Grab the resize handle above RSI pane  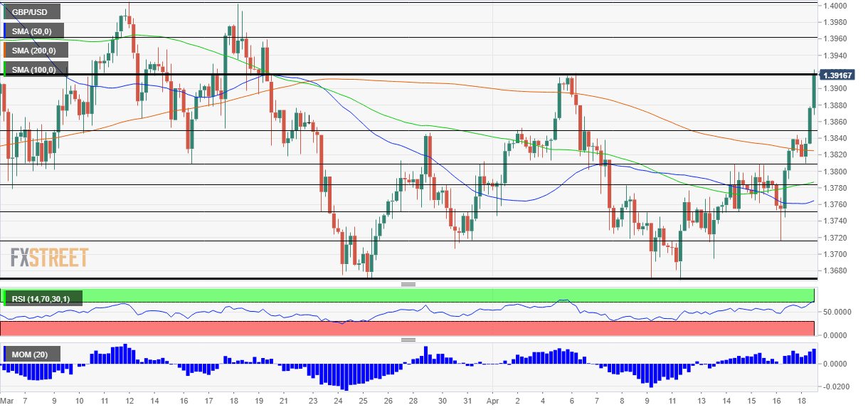pos(408,284)
